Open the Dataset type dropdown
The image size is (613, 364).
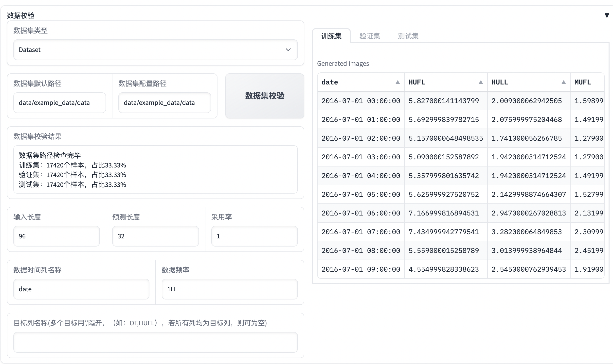tap(155, 50)
